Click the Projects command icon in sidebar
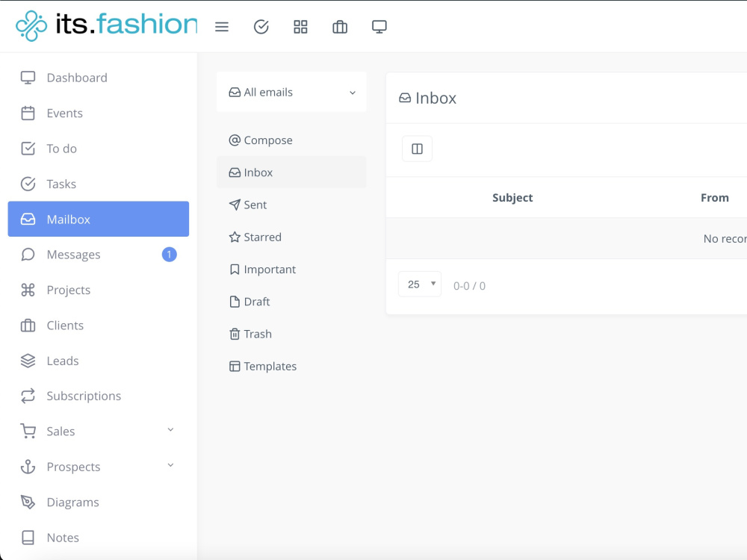Screen dimensions: 747x560 (x=28, y=290)
